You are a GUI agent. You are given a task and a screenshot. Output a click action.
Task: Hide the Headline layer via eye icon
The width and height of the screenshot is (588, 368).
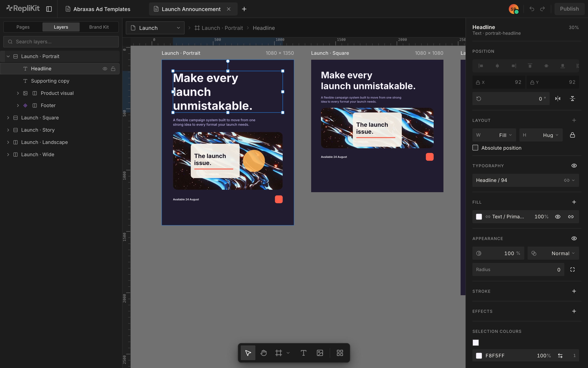pos(105,69)
